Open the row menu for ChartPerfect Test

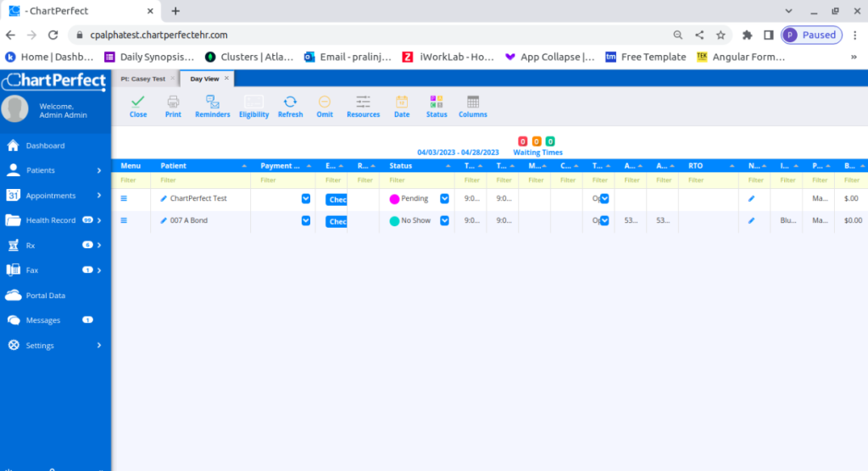(x=124, y=199)
